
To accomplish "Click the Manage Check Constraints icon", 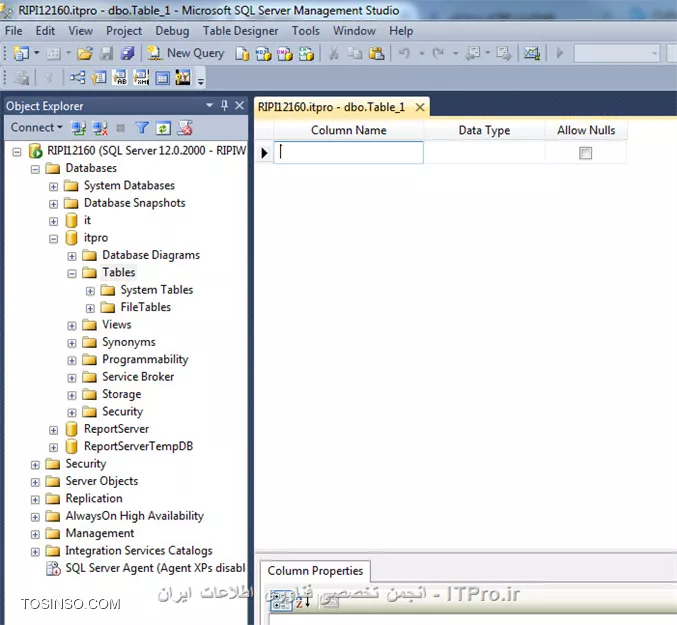I will 162,78.
